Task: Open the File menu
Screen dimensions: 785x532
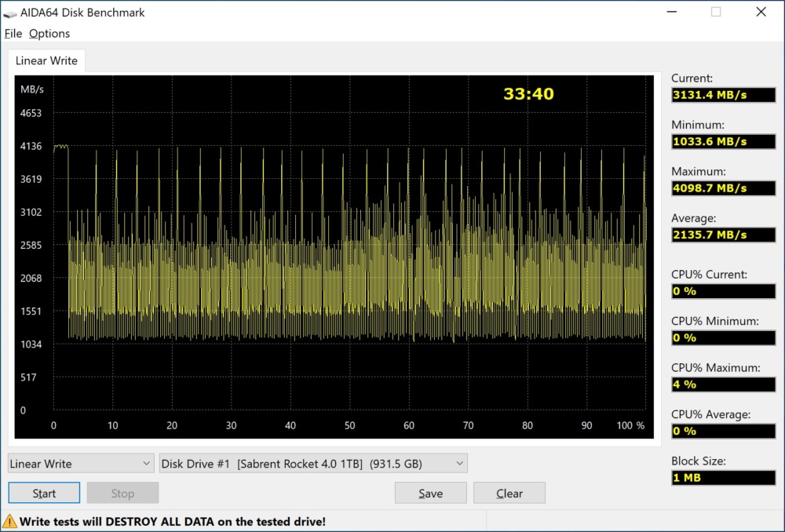Action: 13,34
